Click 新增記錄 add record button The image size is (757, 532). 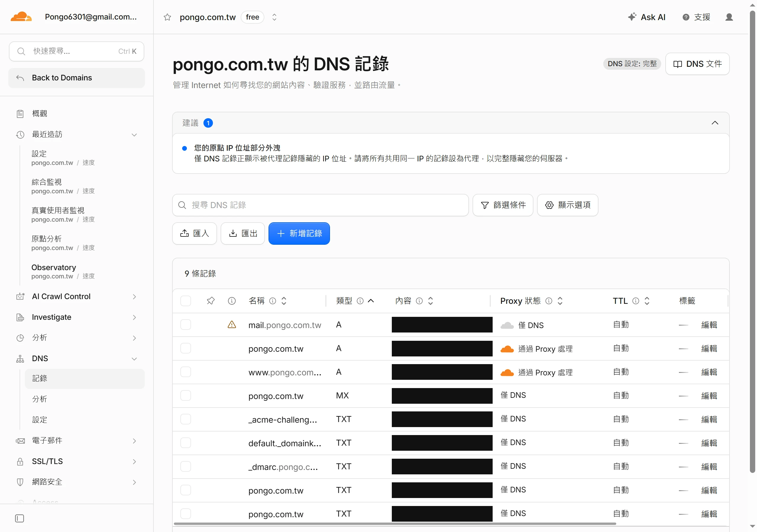(299, 233)
